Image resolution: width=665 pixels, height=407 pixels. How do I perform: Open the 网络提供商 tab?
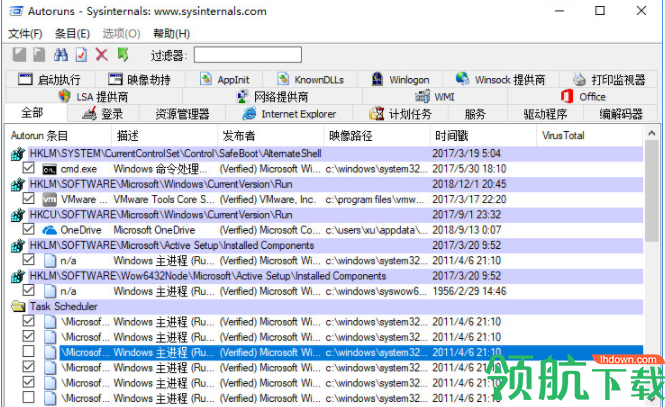[272, 97]
